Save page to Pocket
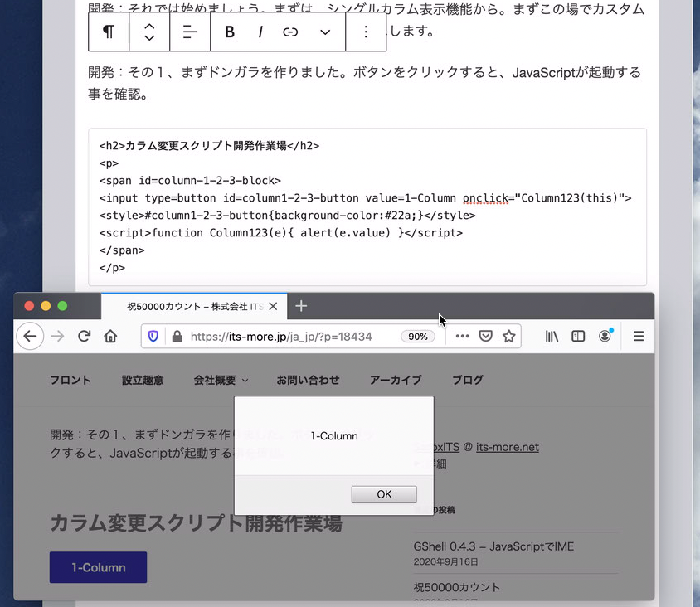 point(486,337)
